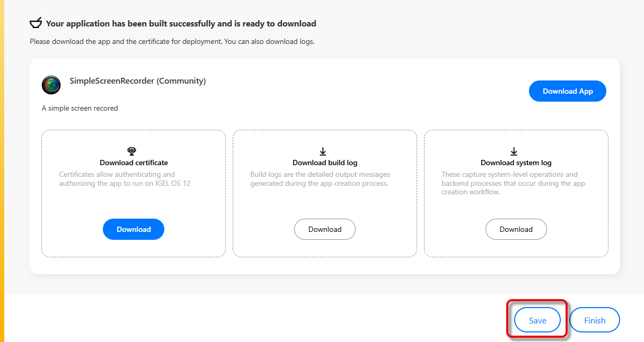Click the download arrow icon above system log
The width and height of the screenshot is (644, 342).
[x=514, y=152]
